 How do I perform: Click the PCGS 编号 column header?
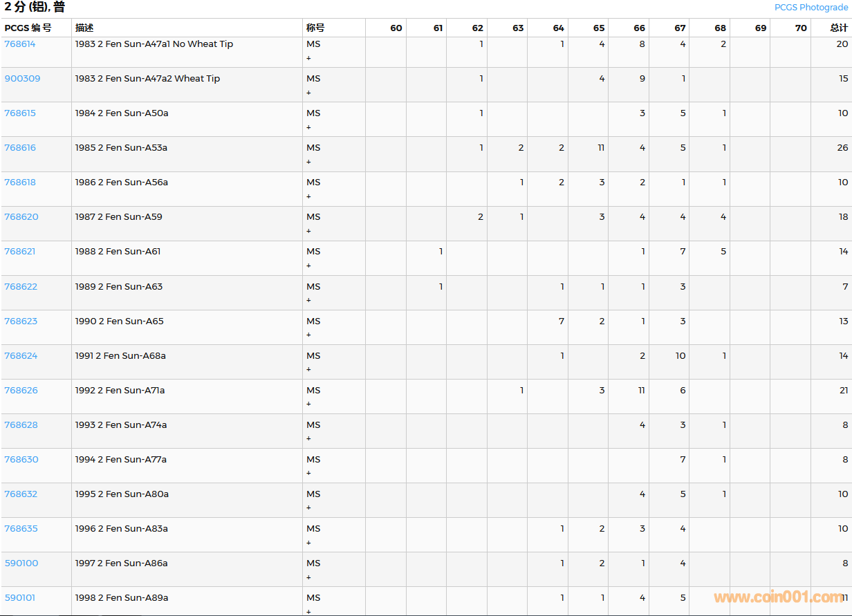click(28, 28)
